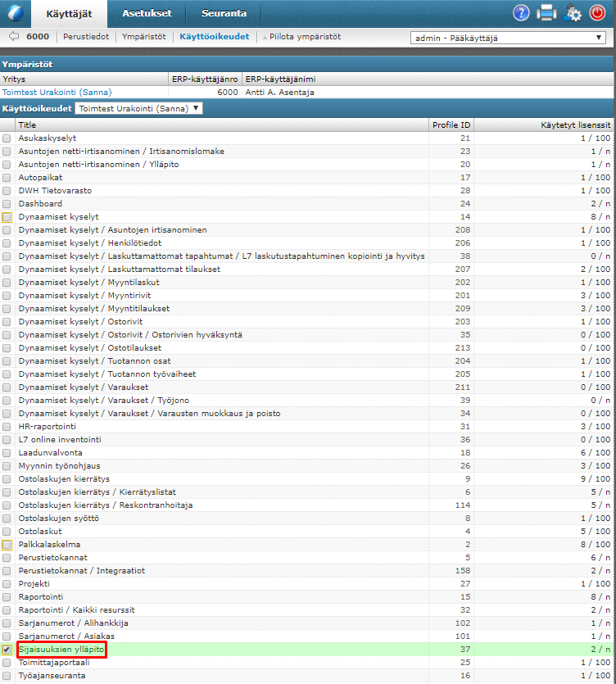Open the Toimtest Urakointi (Sanna) company link
Image resolution: width=616 pixels, height=684 pixels.
(x=57, y=92)
